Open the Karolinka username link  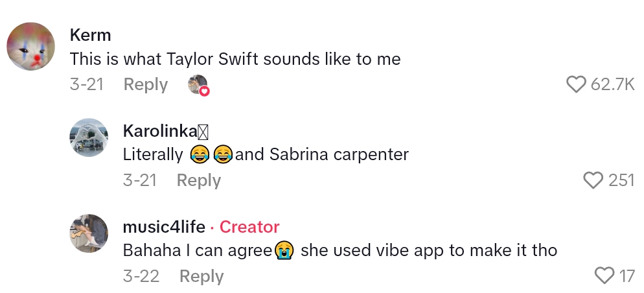159,131
